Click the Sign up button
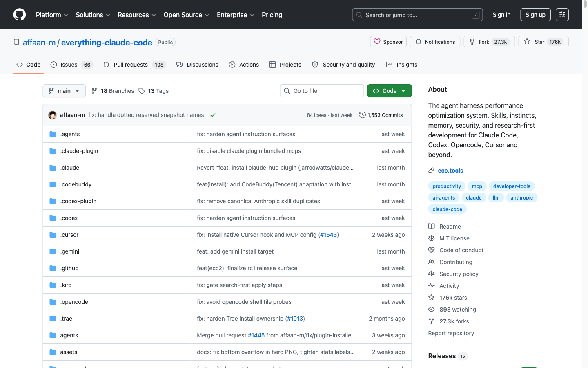 (x=535, y=15)
